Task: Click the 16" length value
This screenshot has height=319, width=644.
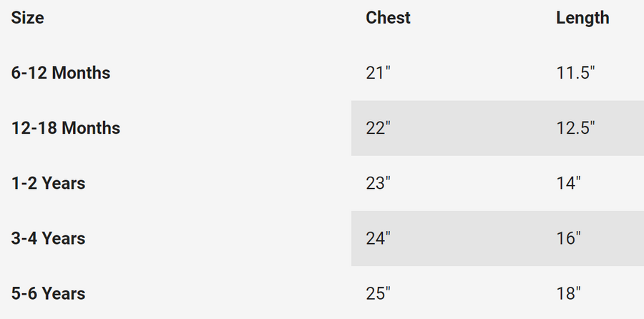Action: (568, 238)
